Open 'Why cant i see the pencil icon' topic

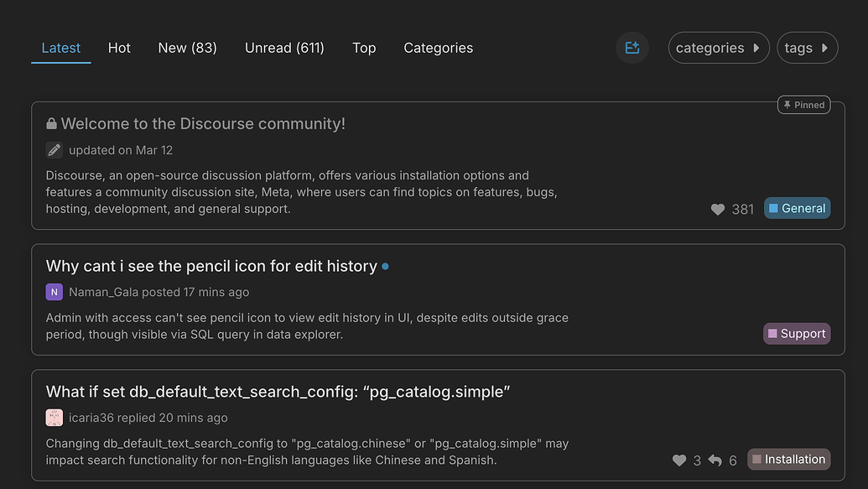tap(211, 266)
